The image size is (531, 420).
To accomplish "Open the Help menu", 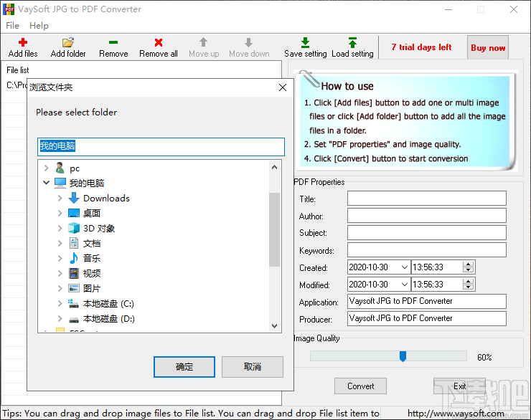I will [39, 26].
